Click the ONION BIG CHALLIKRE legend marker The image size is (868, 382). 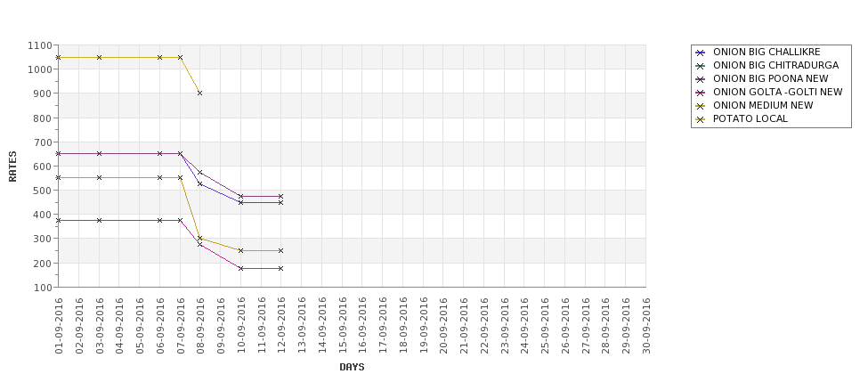701,53
